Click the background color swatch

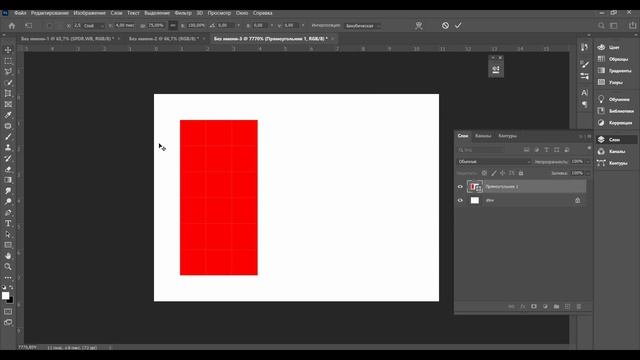(x=10, y=300)
